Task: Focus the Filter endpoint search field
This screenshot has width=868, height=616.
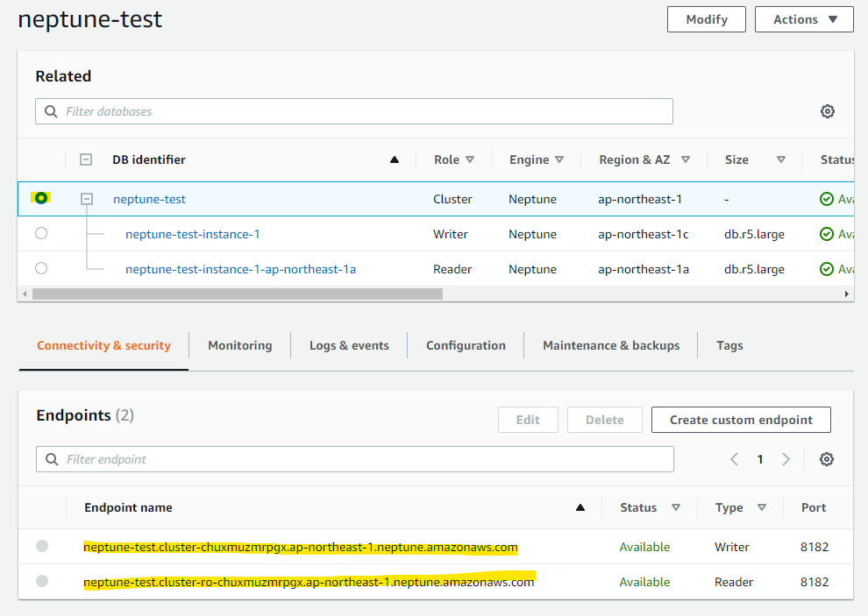Action: click(355, 459)
